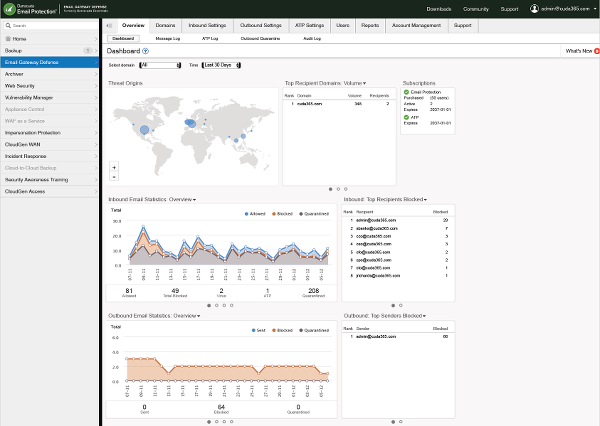Click the 81 Allowed inbound total

pos(129,293)
